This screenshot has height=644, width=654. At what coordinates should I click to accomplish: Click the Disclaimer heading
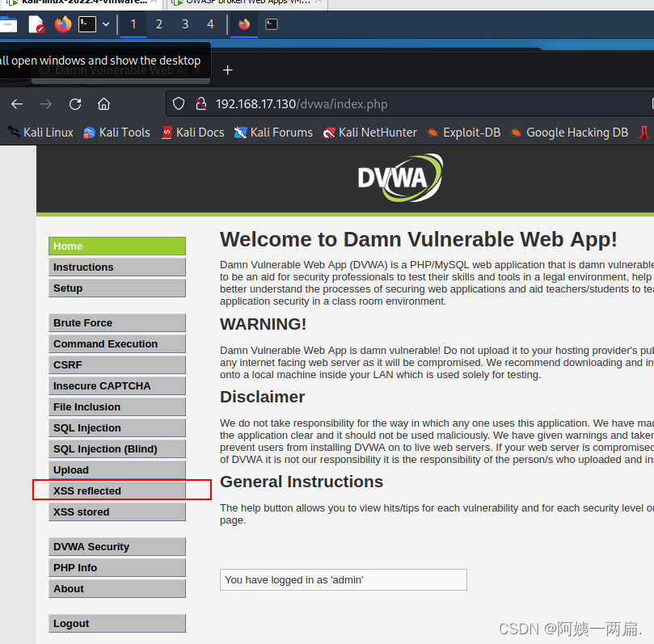pos(263,397)
